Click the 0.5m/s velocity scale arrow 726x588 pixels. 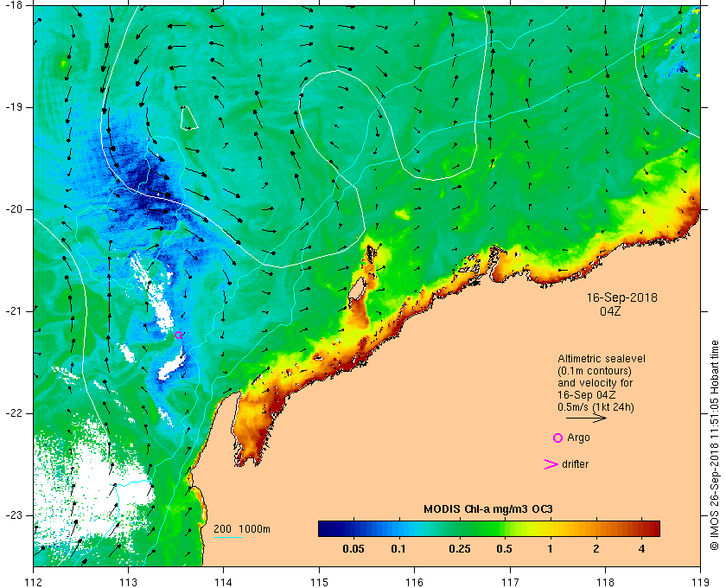pos(586,419)
